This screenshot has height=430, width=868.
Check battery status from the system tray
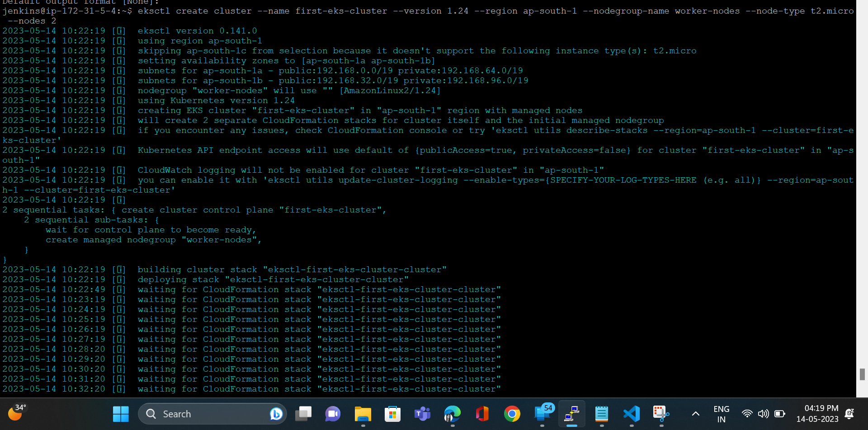(780, 414)
